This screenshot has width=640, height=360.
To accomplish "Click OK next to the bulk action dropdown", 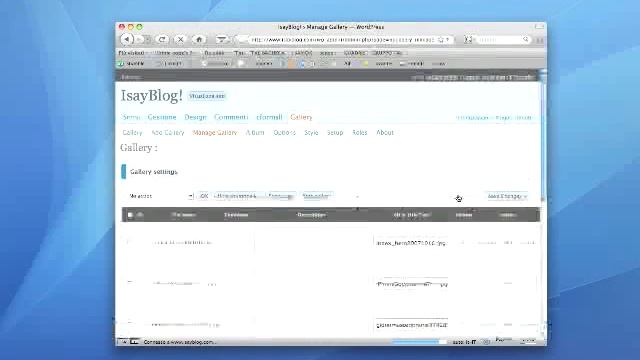I will click(x=204, y=196).
